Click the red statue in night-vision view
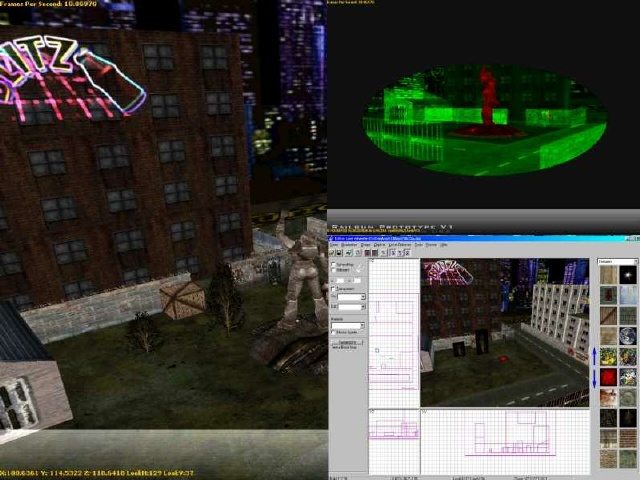Viewport: 640px width, 480px height. click(488, 100)
